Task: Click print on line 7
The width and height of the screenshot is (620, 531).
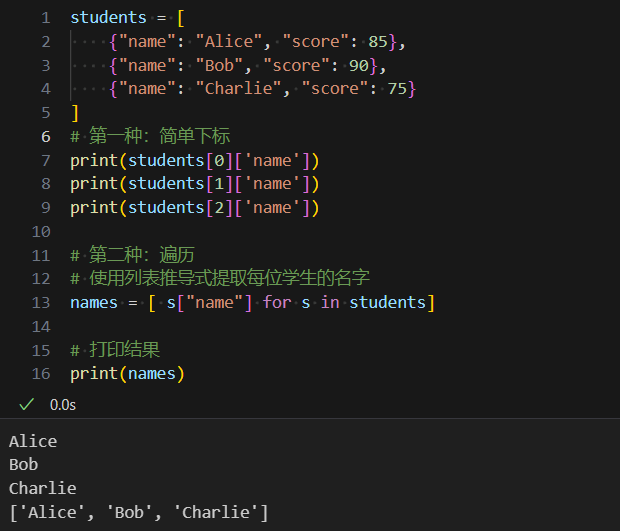Action: pos(94,161)
